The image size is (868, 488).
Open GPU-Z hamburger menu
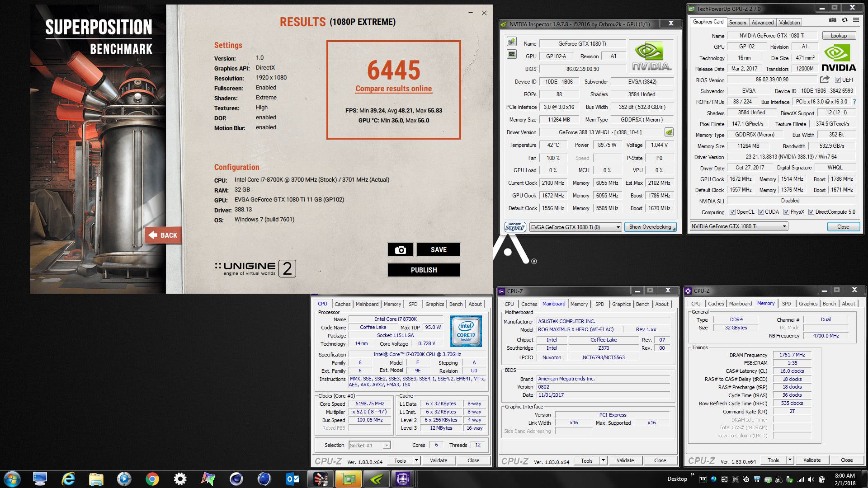856,20
